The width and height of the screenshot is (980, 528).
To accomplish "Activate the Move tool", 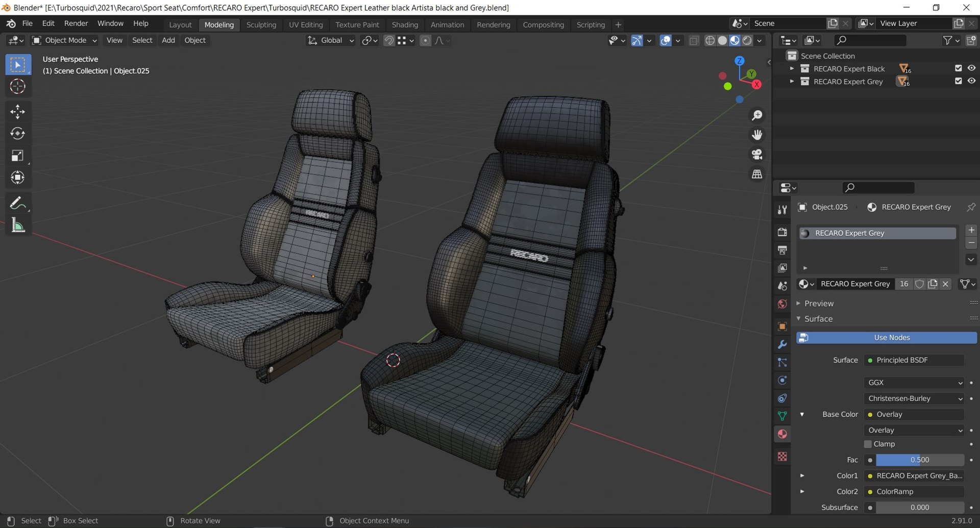I will [18, 111].
